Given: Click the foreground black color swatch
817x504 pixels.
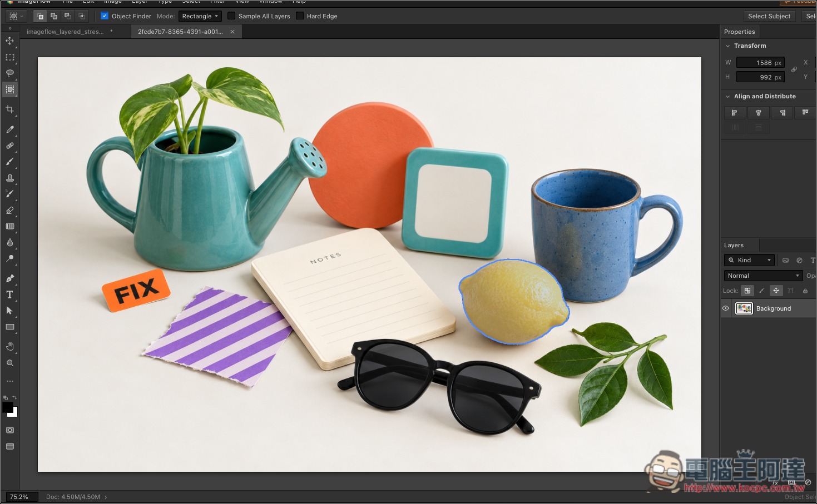Looking at the screenshot, I should (8, 407).
